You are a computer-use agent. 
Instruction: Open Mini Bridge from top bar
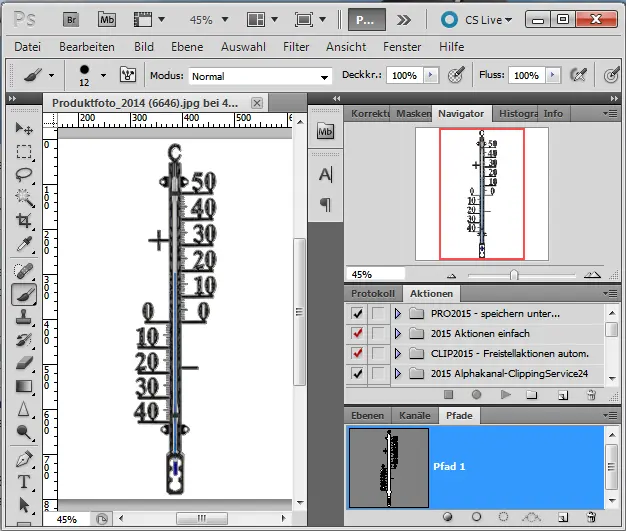tap(106, 19)
